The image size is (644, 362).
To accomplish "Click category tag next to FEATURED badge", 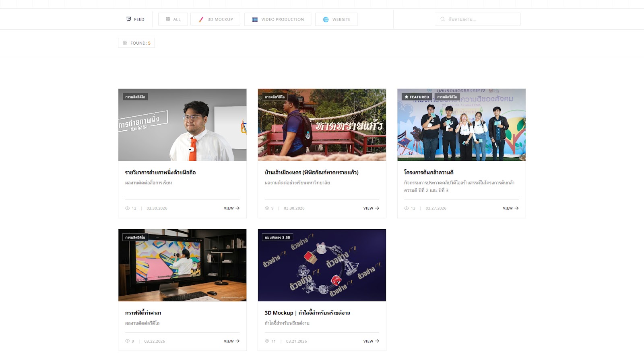I will click(447, 97).
